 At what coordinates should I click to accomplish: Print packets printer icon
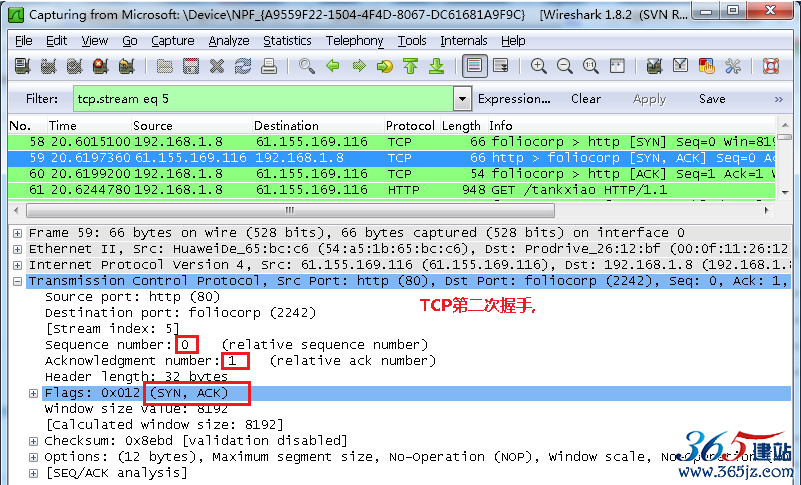269,66
